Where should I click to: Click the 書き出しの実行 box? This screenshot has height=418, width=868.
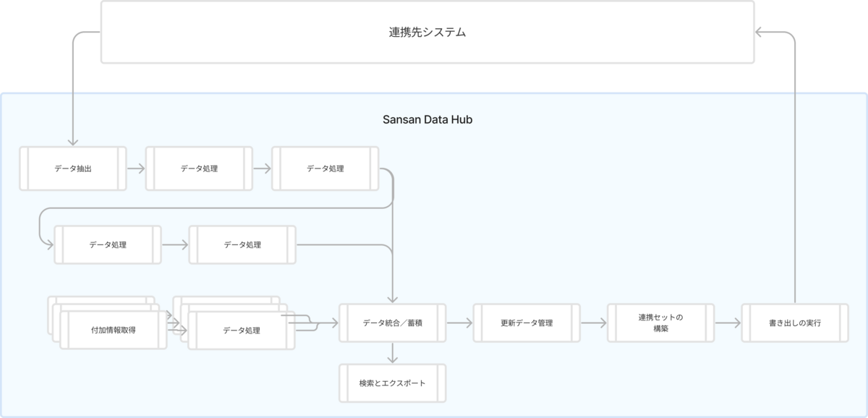795,323
